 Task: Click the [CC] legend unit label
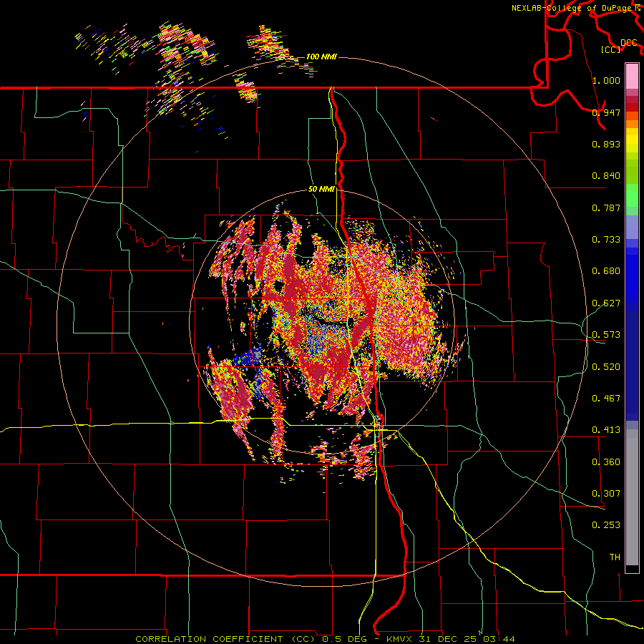pos(611,49)
